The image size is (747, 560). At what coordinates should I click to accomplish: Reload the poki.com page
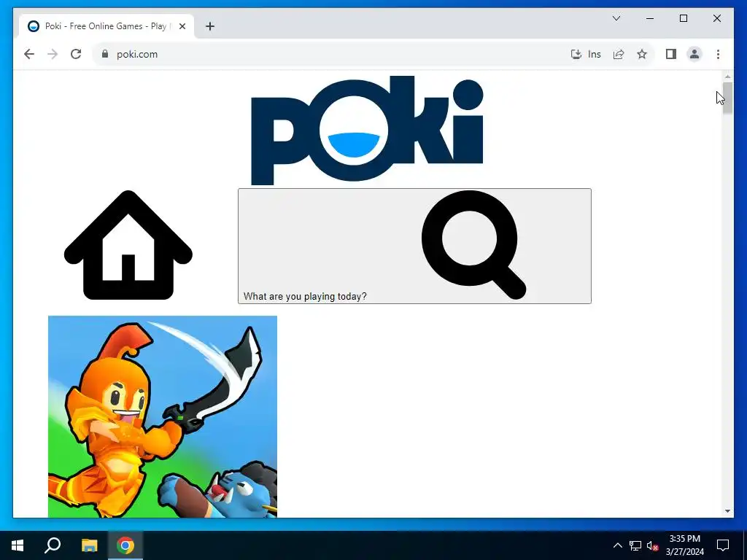[76, 54]
